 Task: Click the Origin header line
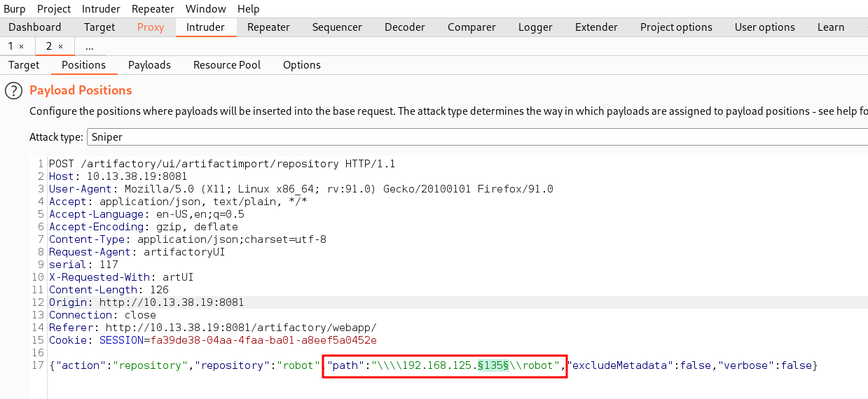click(146, 302)
